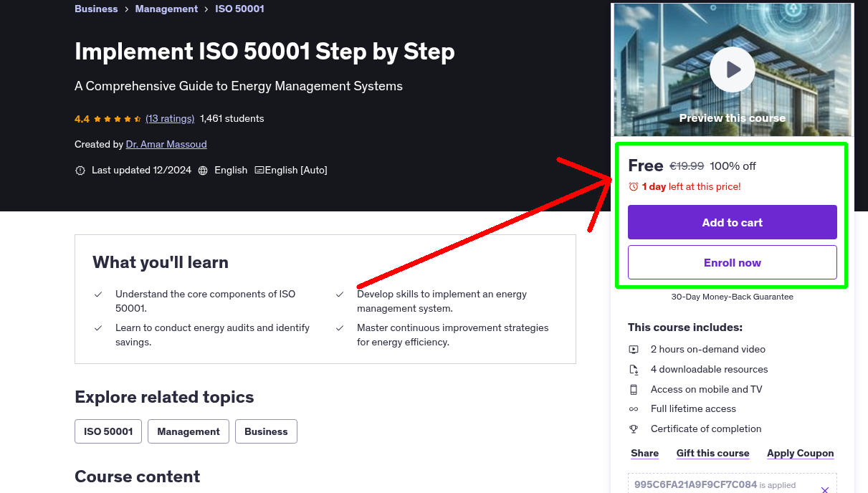
Task: Click the Enroll now button
Action: coord(732,262)
